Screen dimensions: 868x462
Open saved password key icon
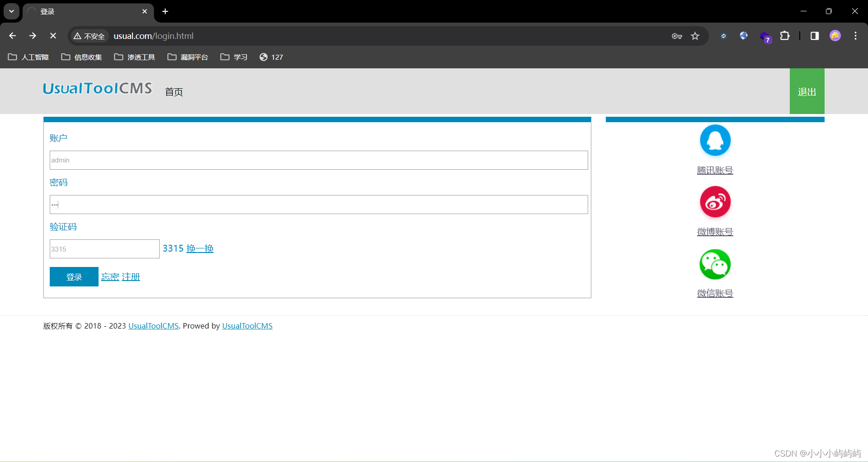click(x=677, y=36)
